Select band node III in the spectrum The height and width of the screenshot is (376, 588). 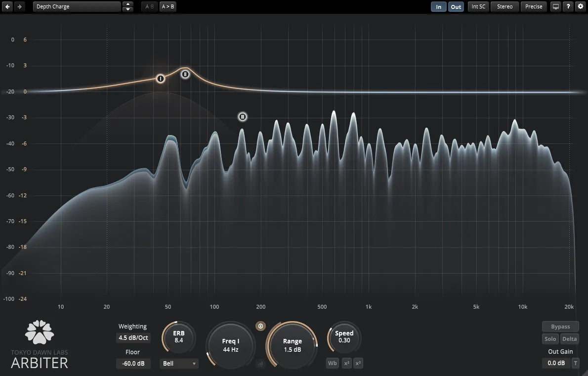tap(242, 117)
